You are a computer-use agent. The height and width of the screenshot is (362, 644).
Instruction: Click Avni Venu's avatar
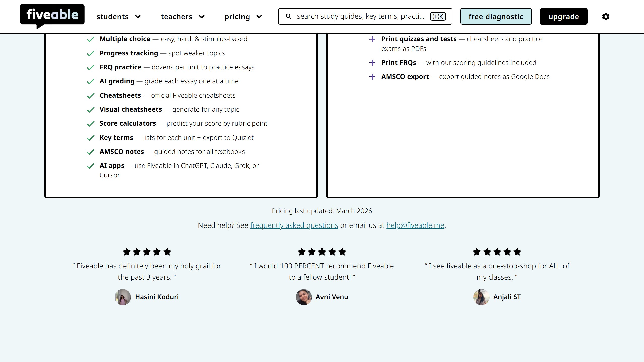[x=304, y=297]
